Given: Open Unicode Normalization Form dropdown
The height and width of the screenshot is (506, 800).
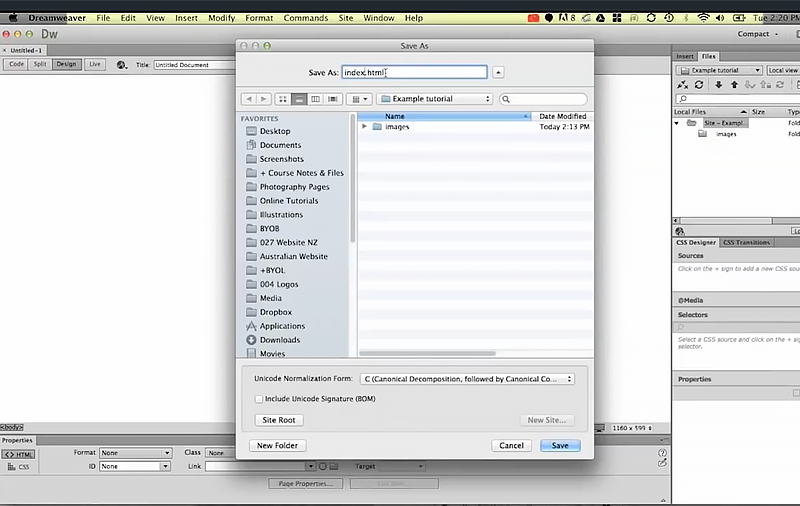Looking at the screenshot, I should [x=467, y=379].
